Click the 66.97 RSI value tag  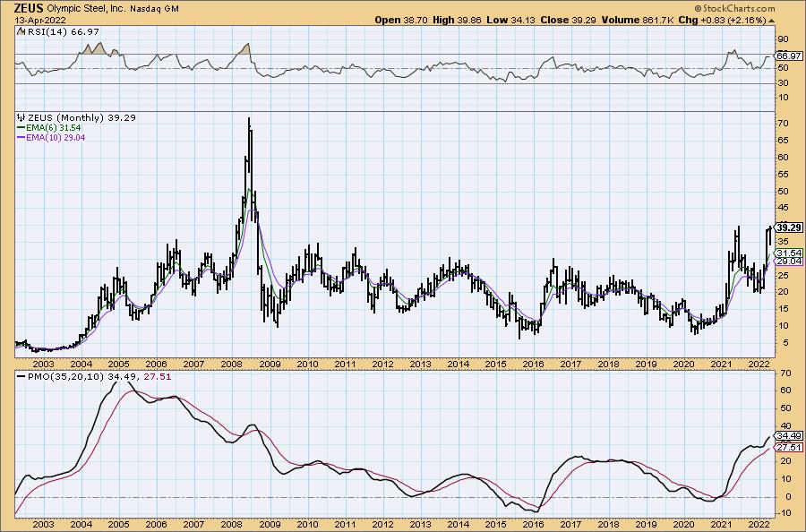(789, 56)
